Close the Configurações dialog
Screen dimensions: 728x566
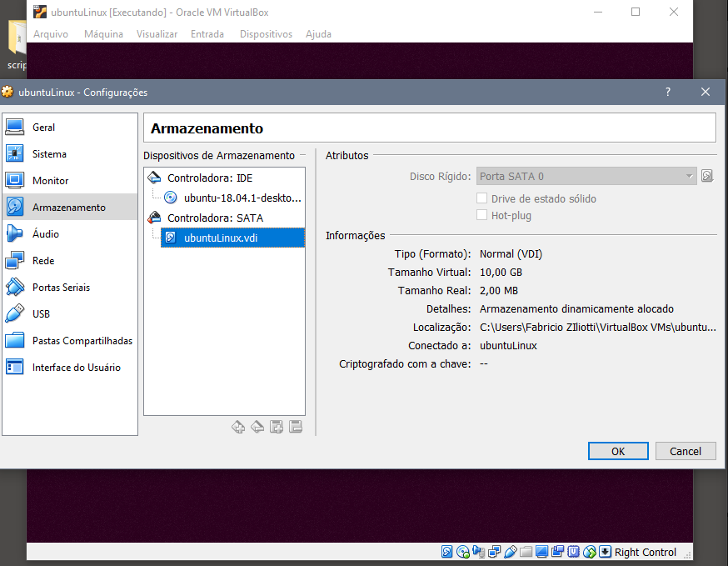point(706,92)
